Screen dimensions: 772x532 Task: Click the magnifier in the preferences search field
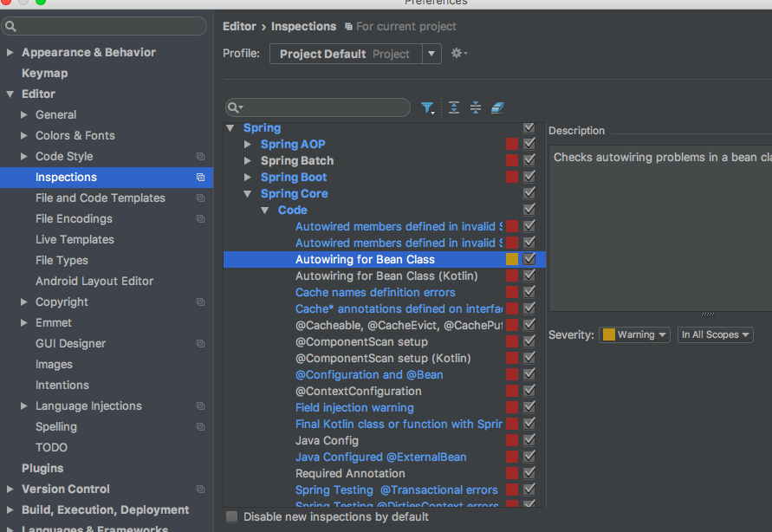point(11,26)
